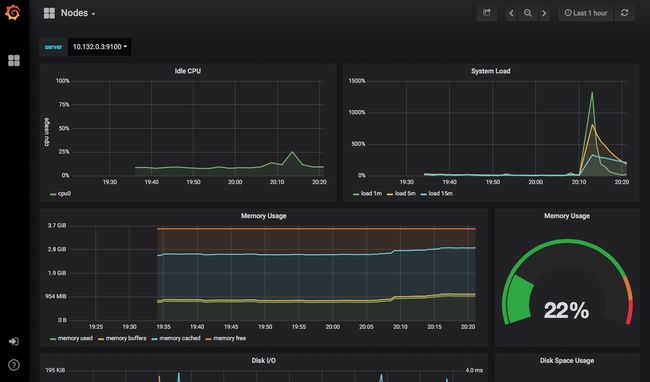Viewport: 650px width, 382px height.
Task: Shift time range forward with right arrow
Action: 544,13
